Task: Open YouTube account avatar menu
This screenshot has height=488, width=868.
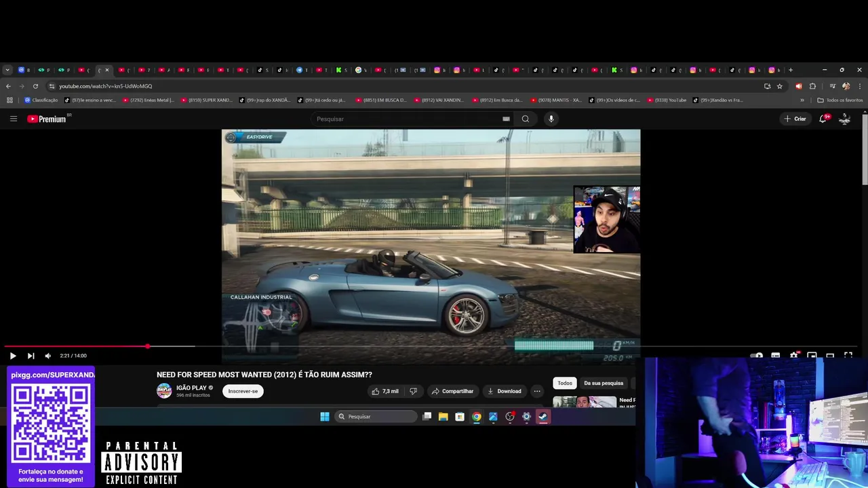Action: [x=845, y=119]
